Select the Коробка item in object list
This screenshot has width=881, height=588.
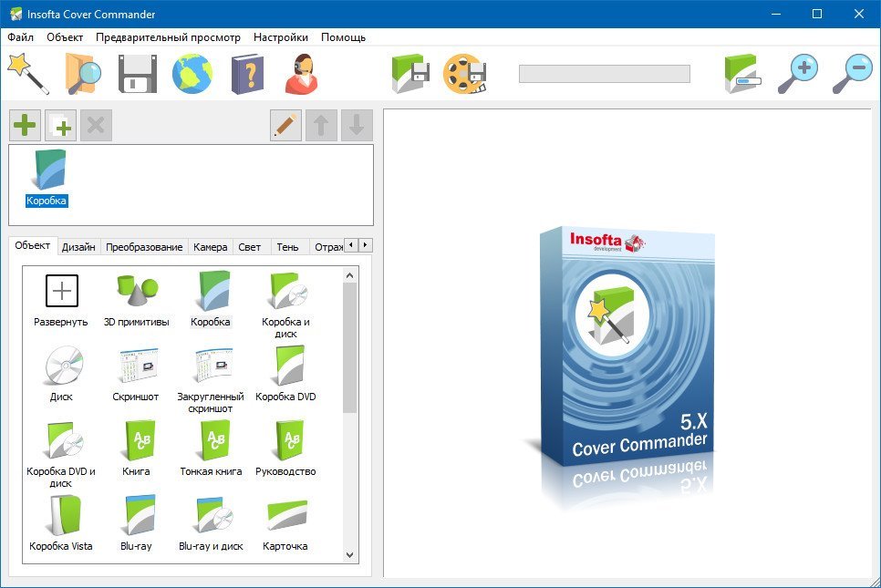(x=47, y=178)
